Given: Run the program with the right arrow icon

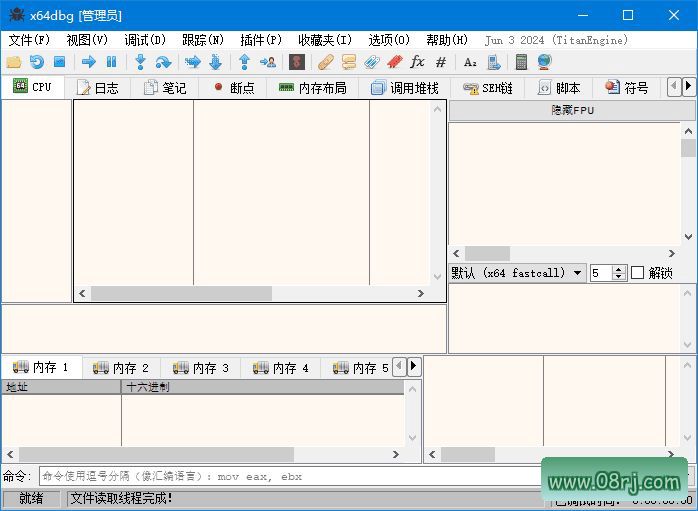Looking at the screenshot, I should (x=89, y=61).
